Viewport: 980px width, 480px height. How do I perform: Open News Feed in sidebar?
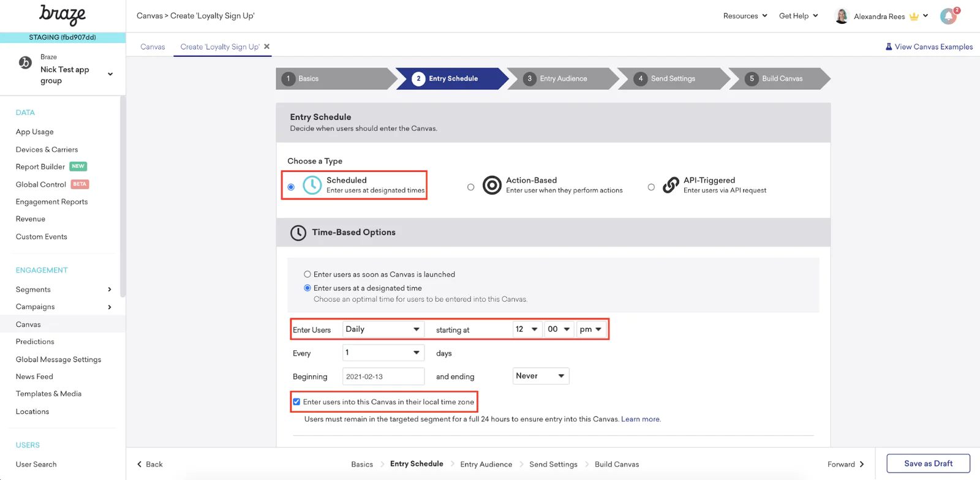[x=34, y=377]
